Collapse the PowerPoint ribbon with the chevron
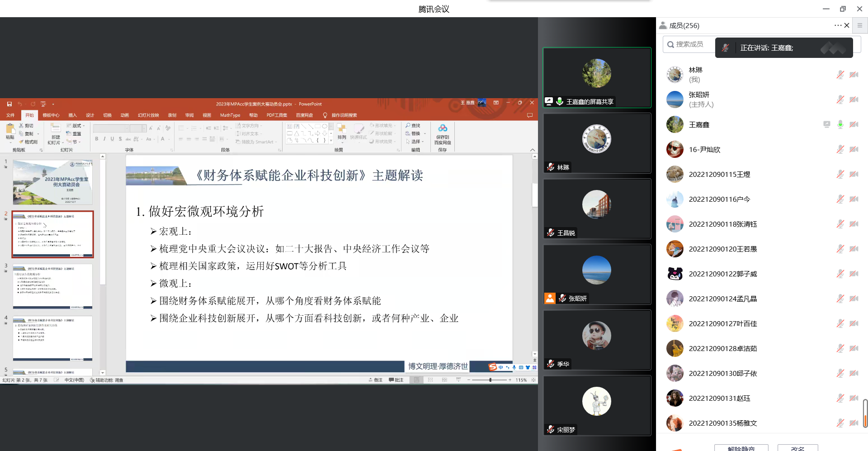This screenshot has width=868, height=451. (x=532, y=150)
